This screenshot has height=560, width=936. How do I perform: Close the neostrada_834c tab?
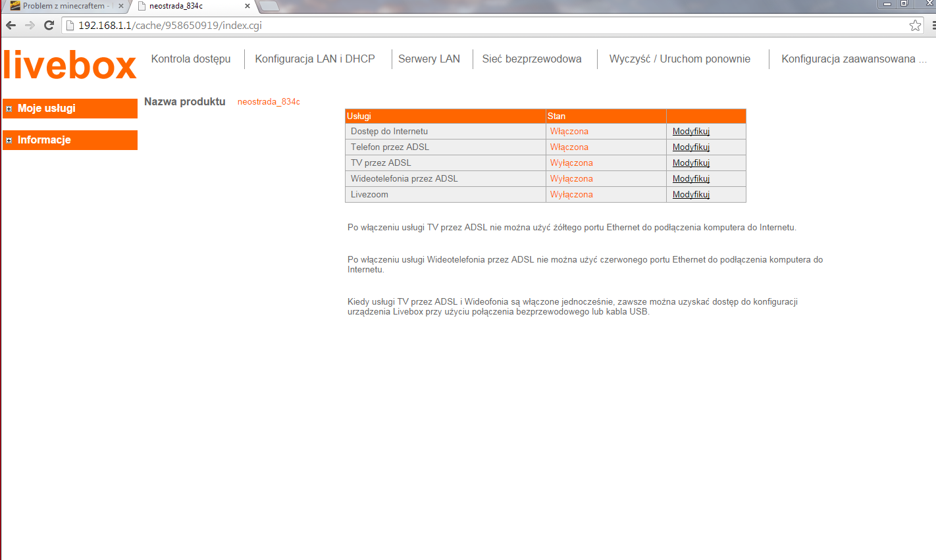pos(247,6)
